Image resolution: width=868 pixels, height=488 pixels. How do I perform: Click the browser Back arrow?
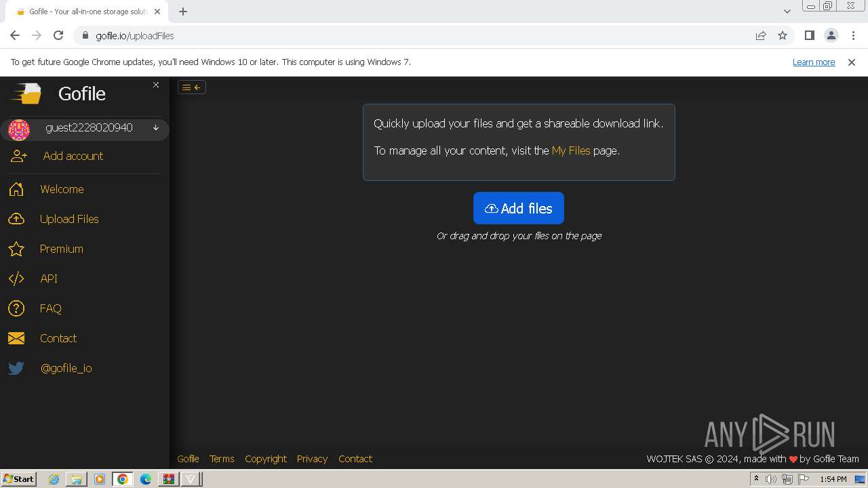(15, 35)
